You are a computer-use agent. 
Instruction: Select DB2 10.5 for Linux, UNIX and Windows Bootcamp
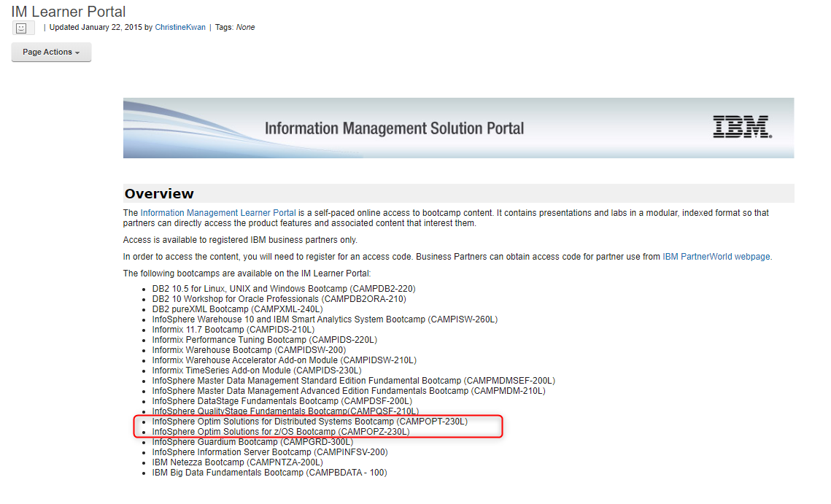(284, 289)
